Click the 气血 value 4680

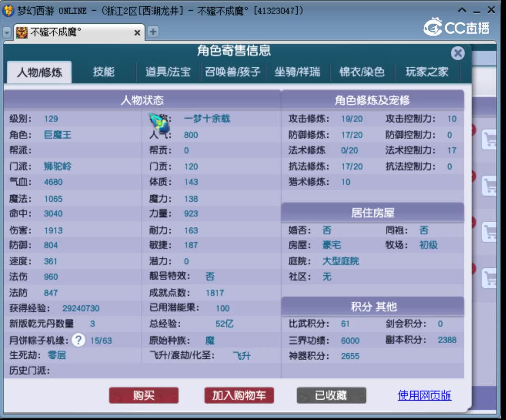click(x=53, y=182)
